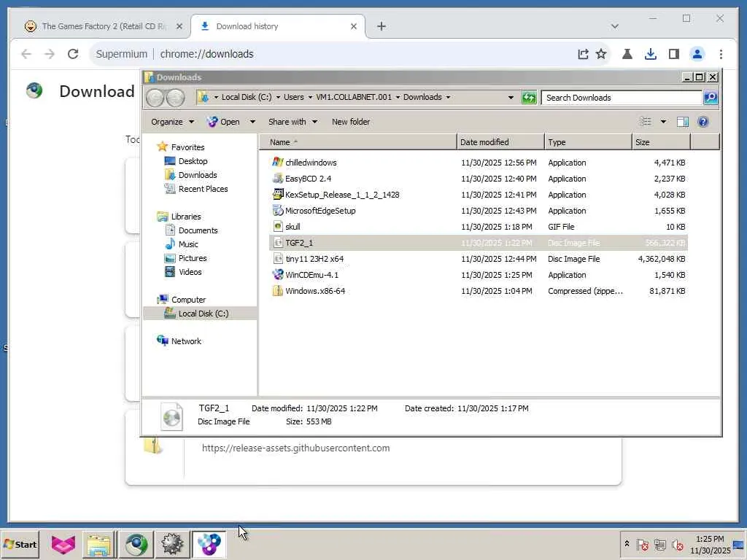Open Explorer help icon
This screenshot has height=560, width=747.
click(x=703, y=122)
